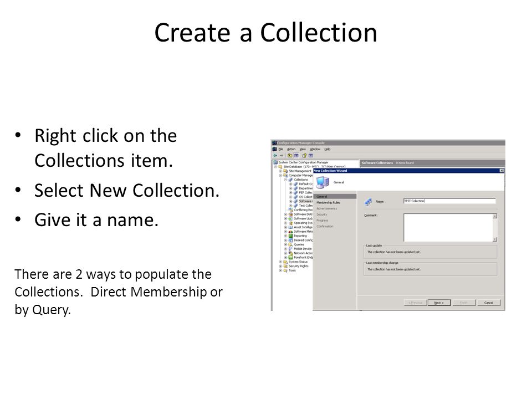Click the Queries magnifier folder icon
The width and height of the screenshot is (532, 399).
[291, 244]
